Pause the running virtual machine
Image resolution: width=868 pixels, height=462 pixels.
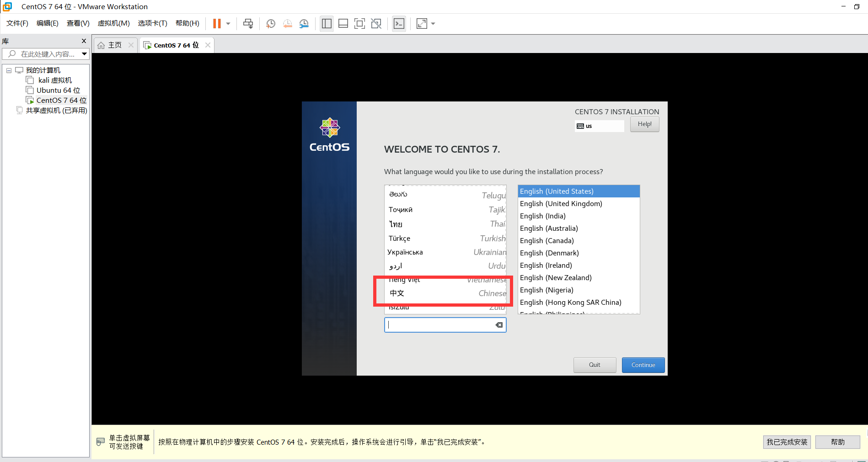[x=217, y=24]
